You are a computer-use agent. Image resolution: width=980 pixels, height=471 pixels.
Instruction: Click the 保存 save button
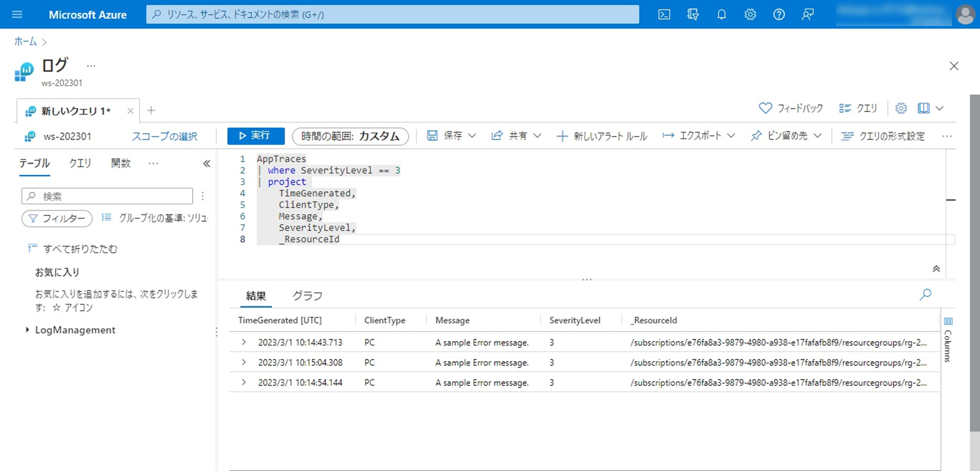444,136
